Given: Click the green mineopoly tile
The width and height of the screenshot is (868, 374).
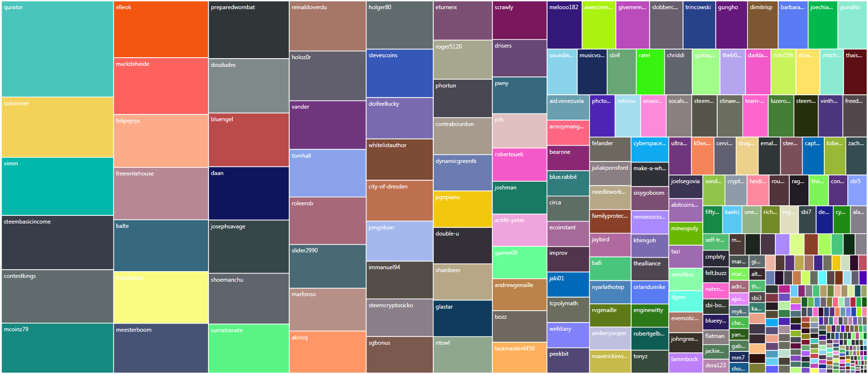Looking at the screenshot, I should pos(686,234).
